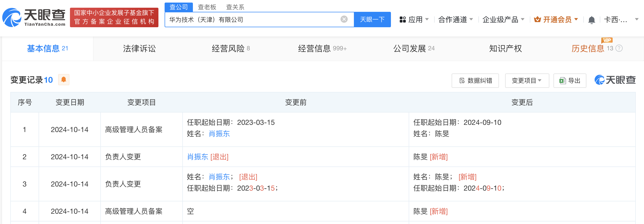644x224 pixels.
Task: Click the orange bell beside 变更记录
Action: tap(64, 80)
